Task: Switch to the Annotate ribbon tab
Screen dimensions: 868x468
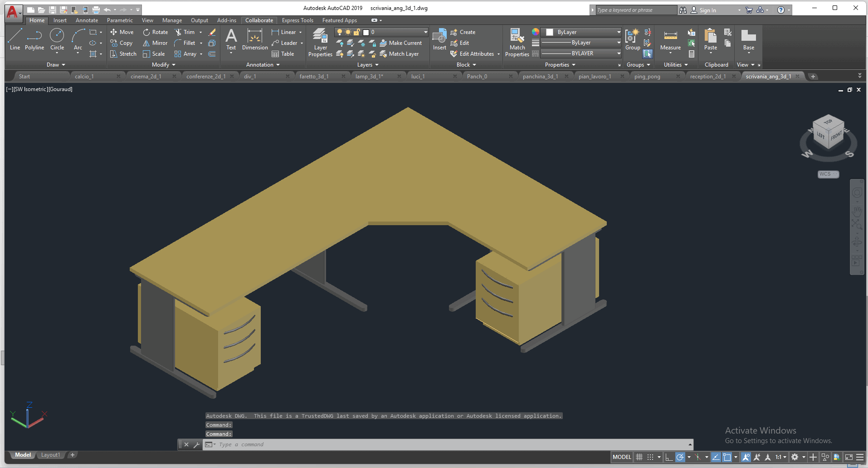Action: point(87,20)
